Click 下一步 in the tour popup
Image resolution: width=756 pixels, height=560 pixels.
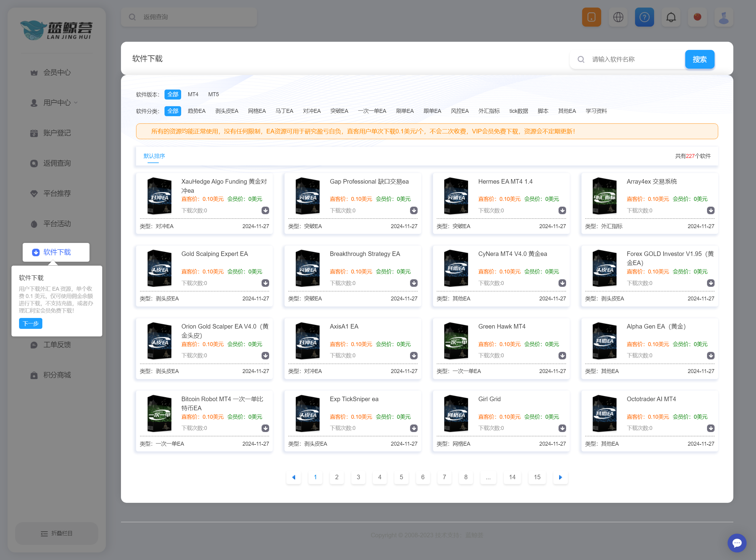pos(31,323)
